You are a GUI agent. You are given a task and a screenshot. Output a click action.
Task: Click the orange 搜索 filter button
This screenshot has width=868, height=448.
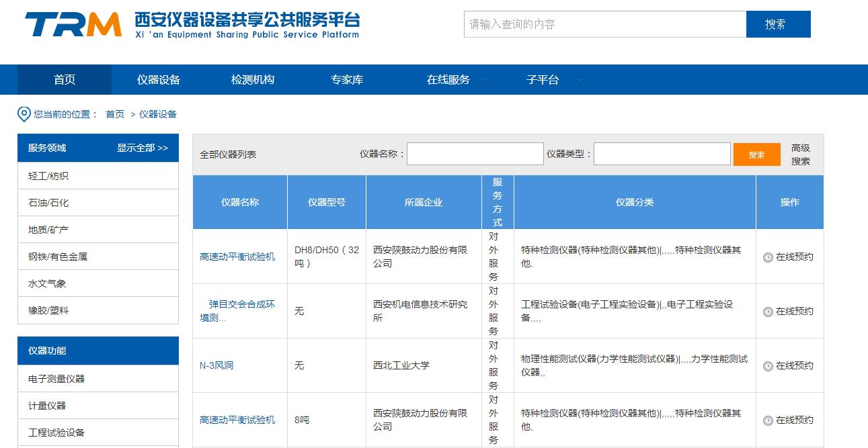point(757,154)
